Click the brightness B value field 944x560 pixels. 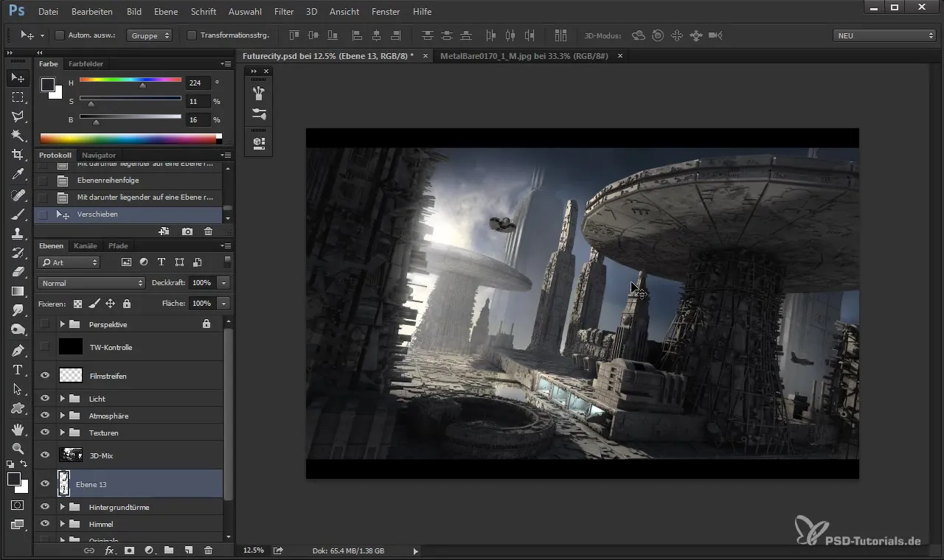198,119
